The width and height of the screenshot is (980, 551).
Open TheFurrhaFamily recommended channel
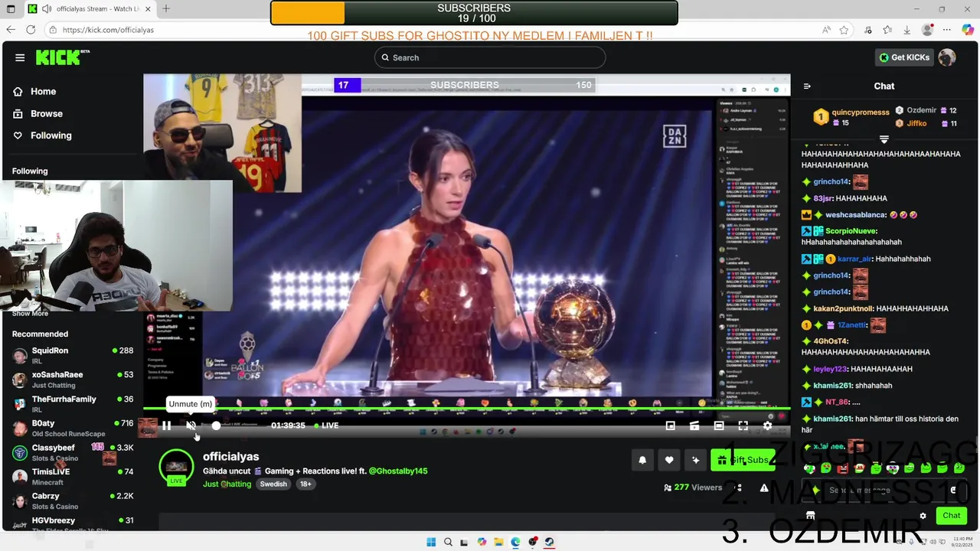[x=73, y=404]
